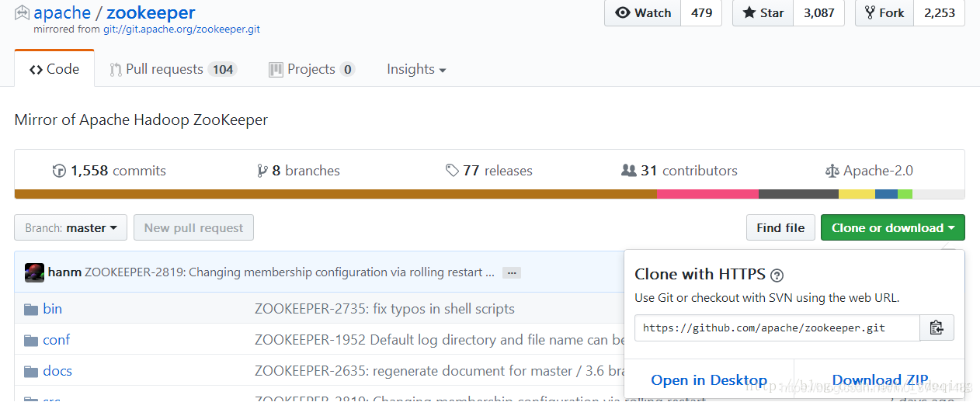Click the Watch eye icon
The width and height of the screenshot is (980, 402).
click(623, 12)
